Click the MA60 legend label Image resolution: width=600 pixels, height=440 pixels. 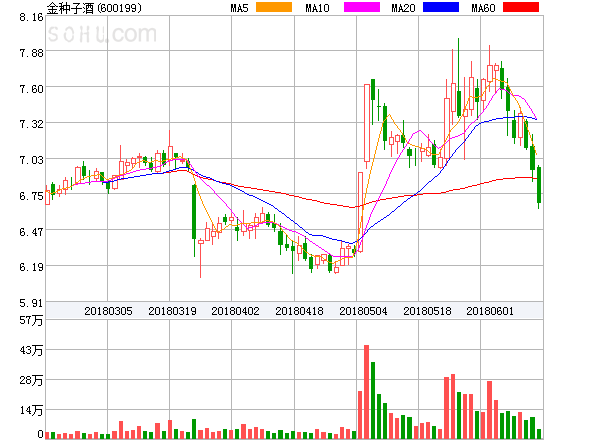pyautogui.click(x=483, y=8)
